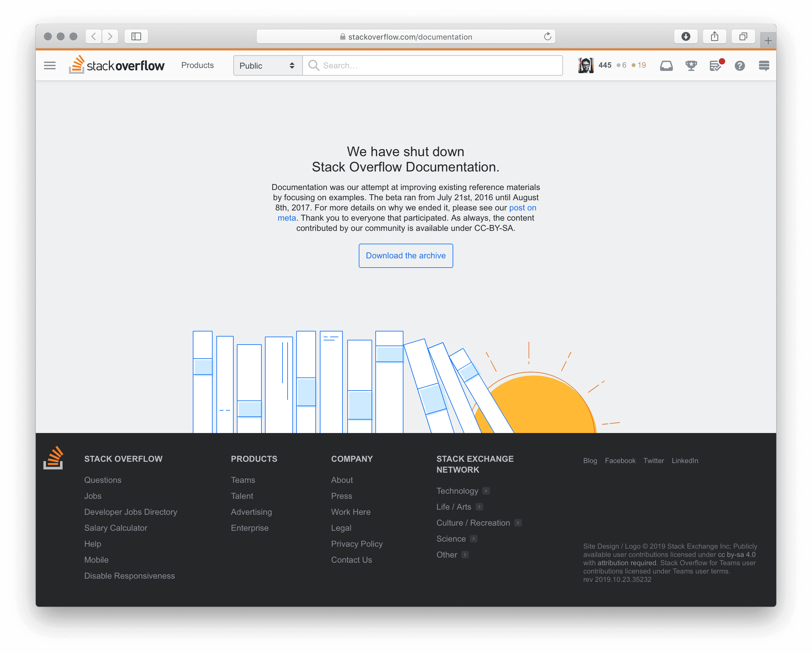
Task: Open the Products menu item
Action: pos(198,65)
